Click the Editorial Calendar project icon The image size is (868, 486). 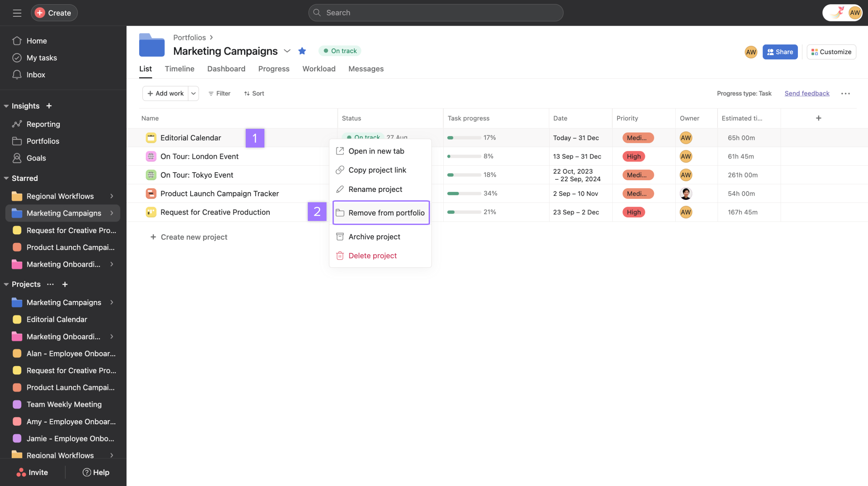click(151, 138)
